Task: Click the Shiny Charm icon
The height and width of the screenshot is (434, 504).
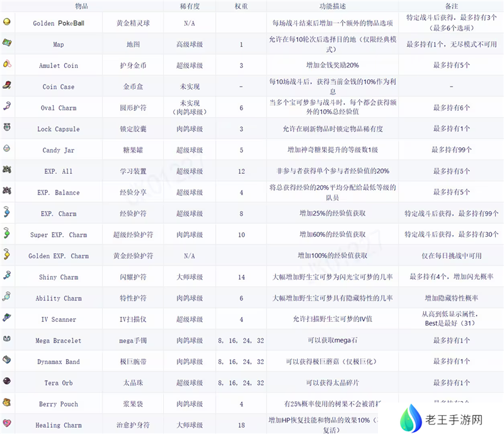Action: pos(6,275)
